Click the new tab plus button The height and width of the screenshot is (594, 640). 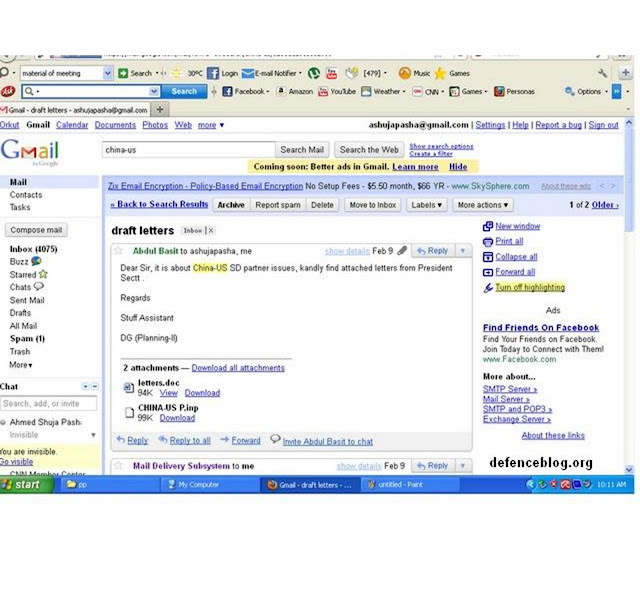(160, 109)
